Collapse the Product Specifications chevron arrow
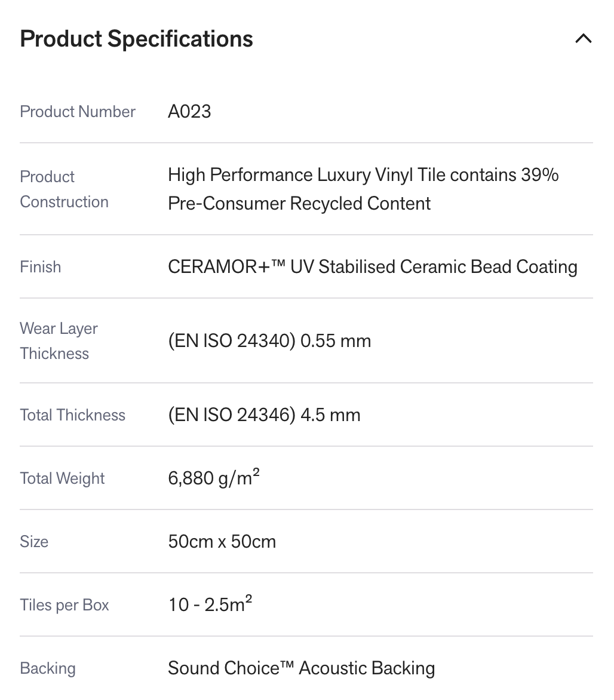The height and width of the screenshot is (700, 614). click(583, 39)
